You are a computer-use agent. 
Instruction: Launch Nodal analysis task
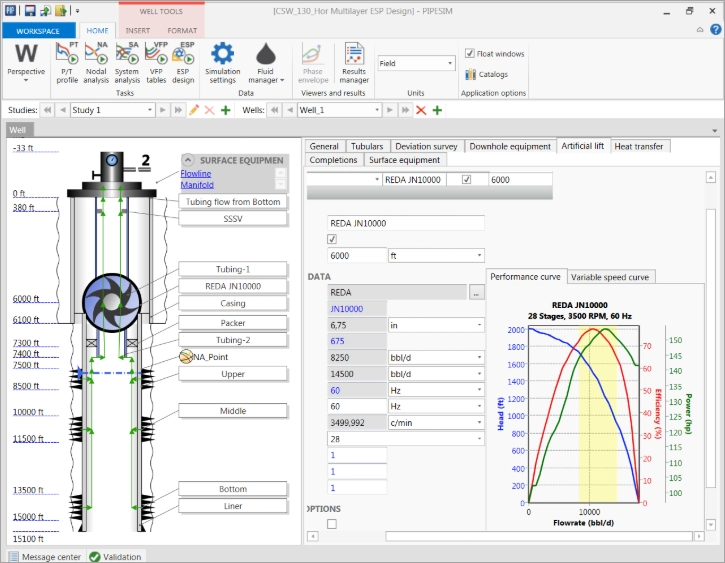96,63
